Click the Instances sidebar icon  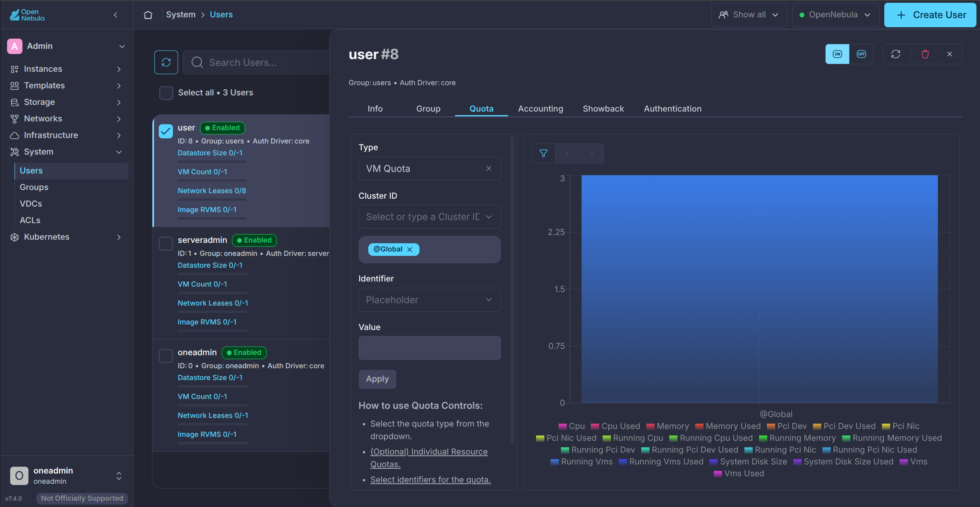[x=15, y=69]
